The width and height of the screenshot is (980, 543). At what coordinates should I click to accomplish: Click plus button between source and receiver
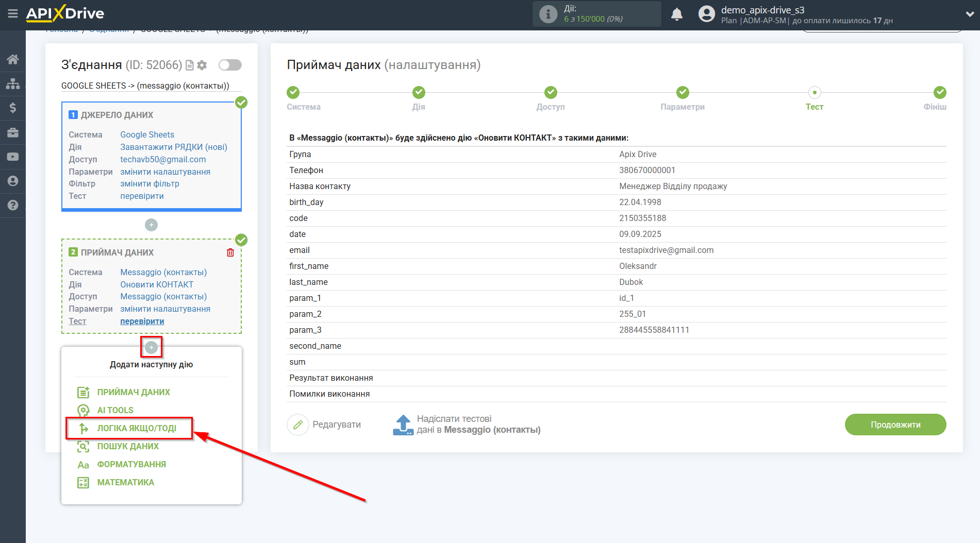tap(151, 225)
